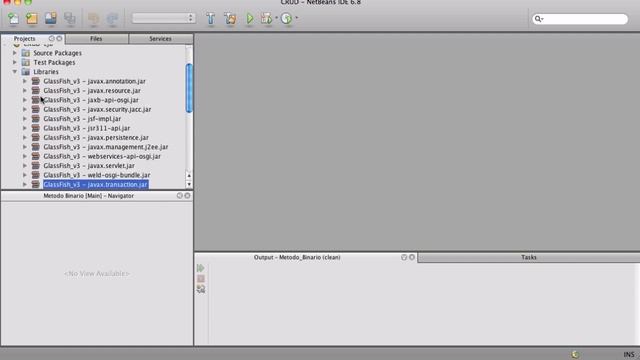Switch to the Projects tab

tap(24, 39)
